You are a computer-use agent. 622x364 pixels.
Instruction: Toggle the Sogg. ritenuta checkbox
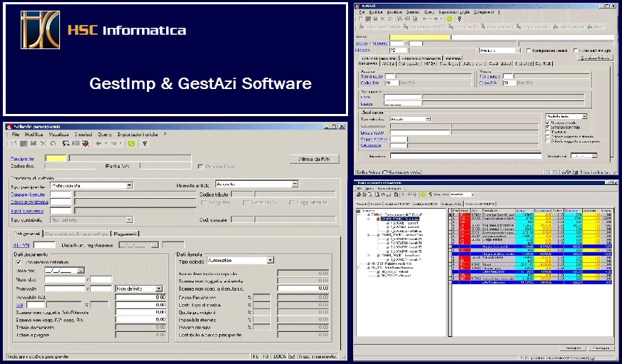292,202
